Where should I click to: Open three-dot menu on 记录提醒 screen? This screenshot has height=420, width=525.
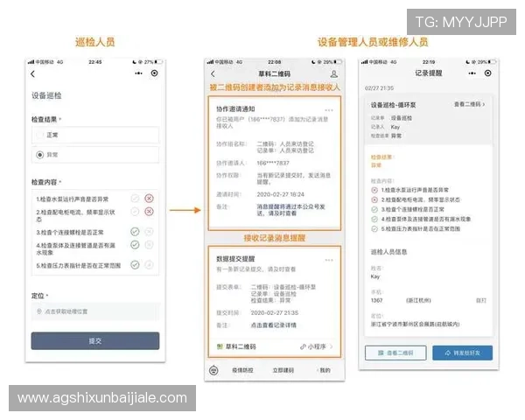tap(472, 73)
